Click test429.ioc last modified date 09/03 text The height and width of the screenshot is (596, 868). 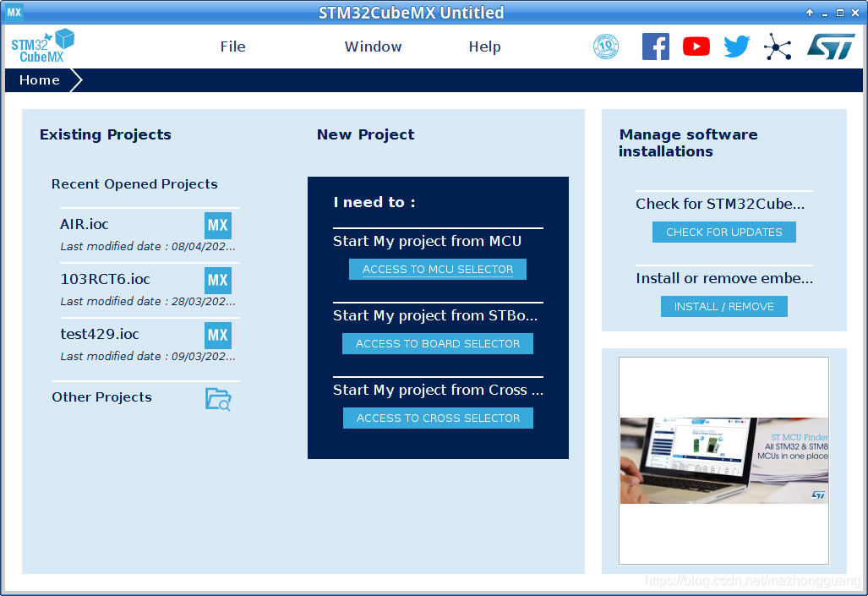click(x=148, y=356)
